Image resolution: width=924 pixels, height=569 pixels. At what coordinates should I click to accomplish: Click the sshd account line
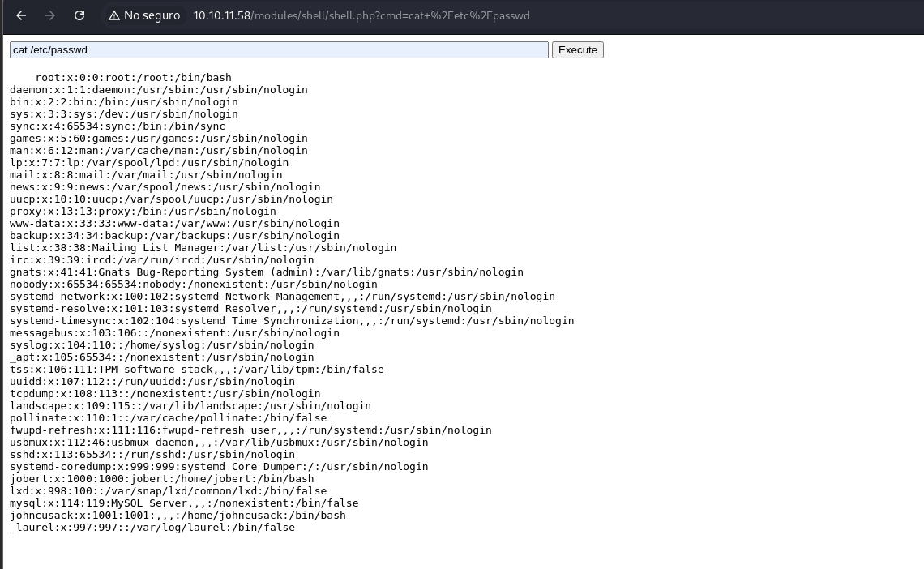(x=152, y=455)
